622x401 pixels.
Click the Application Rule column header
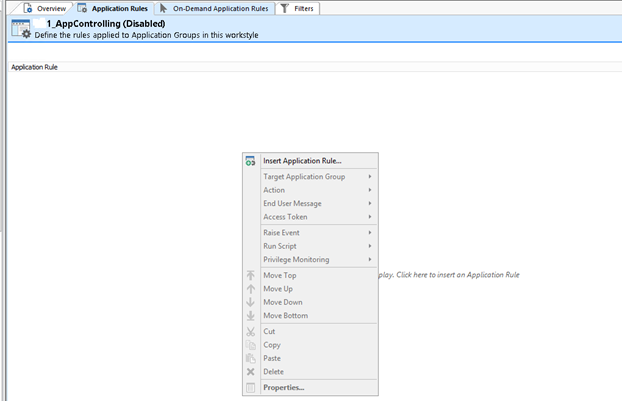[36, 68]
